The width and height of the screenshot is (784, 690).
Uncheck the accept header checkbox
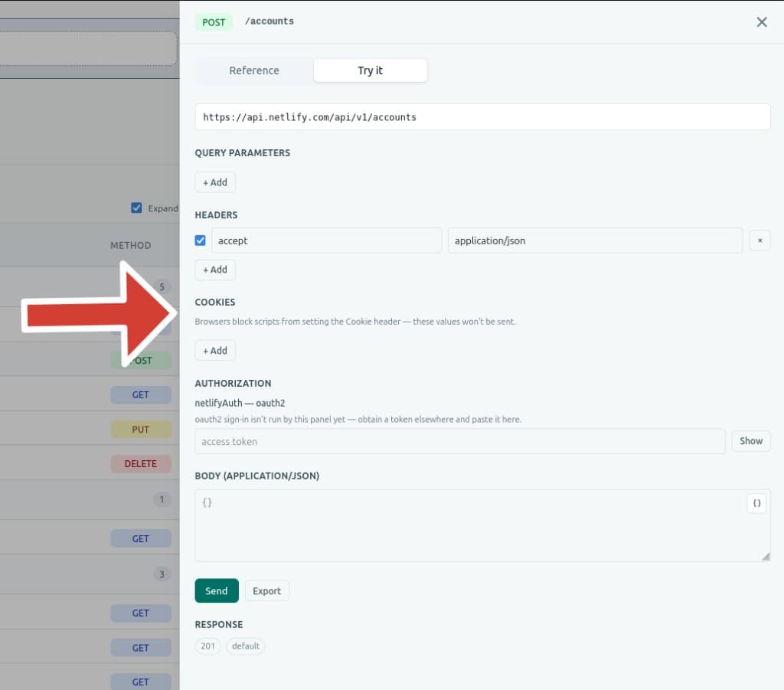click(200, 240)
